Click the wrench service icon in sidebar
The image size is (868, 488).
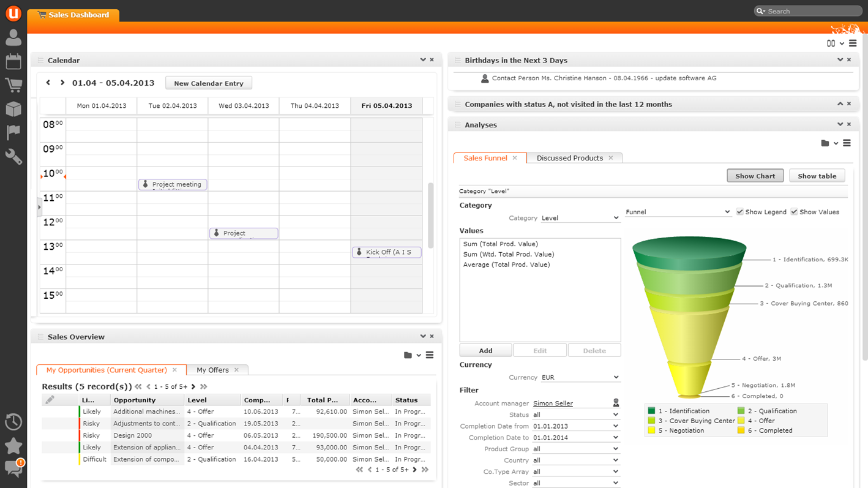pos(13,157)
